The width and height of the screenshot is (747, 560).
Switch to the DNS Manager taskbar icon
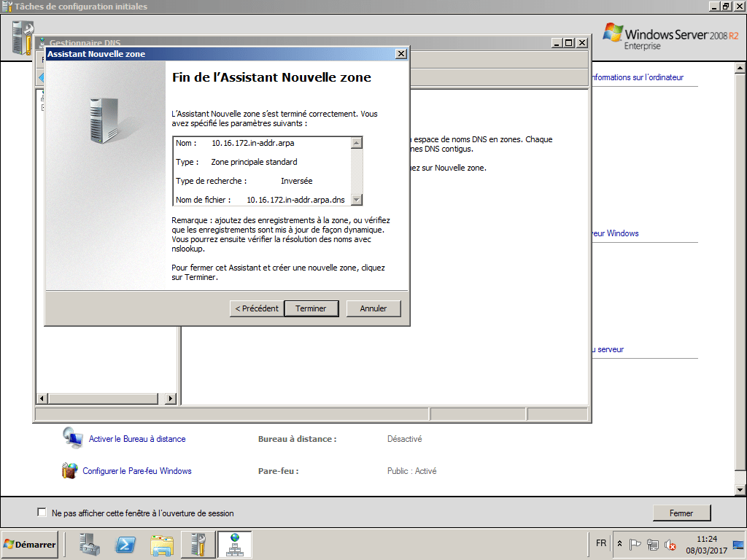[x=235, y=545]
